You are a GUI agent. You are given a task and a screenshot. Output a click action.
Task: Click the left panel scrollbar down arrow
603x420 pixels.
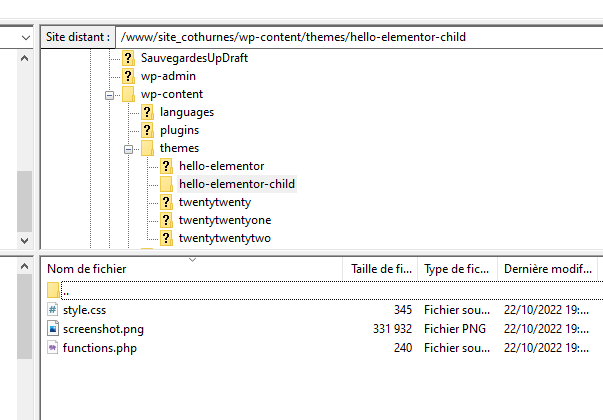[24, 241]
